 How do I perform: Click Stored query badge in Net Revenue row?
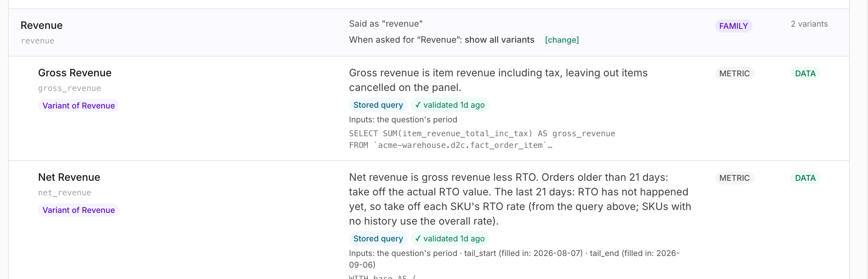click(x=378, y=238)
